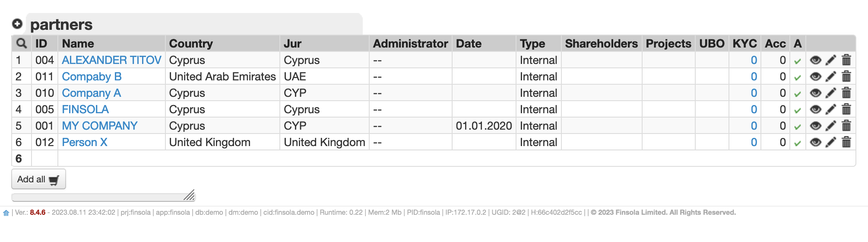Viewport: 868px width, 242px height.
Task: Sort table by Country column header
Action: [x=191, y=44]
